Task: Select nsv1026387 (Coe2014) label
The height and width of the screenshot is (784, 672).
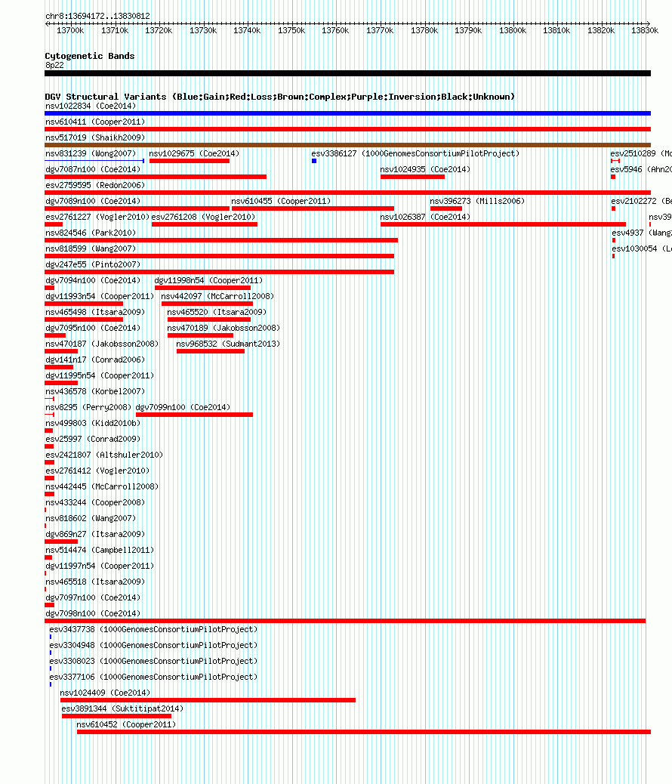Action: point(425,217)
